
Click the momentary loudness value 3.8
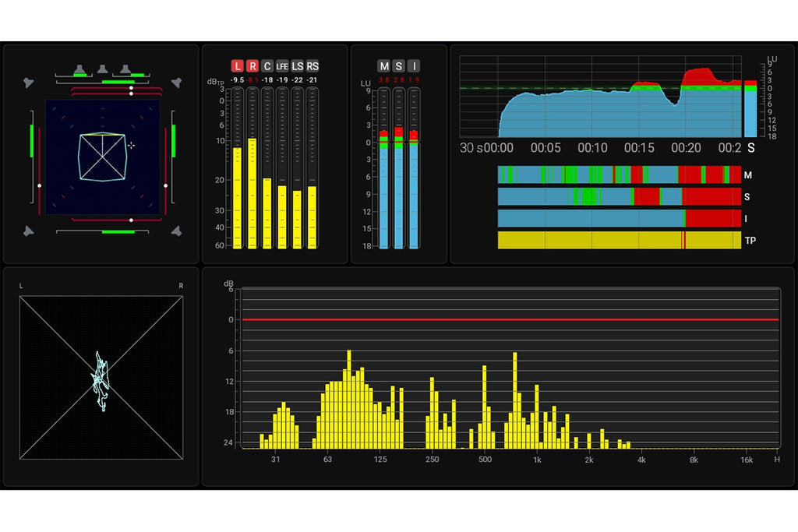pyautogui.click(x=383, y=80)
